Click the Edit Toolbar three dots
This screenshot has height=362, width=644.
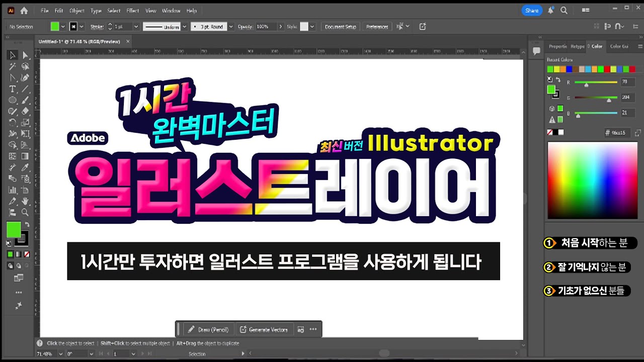(19, 292)
